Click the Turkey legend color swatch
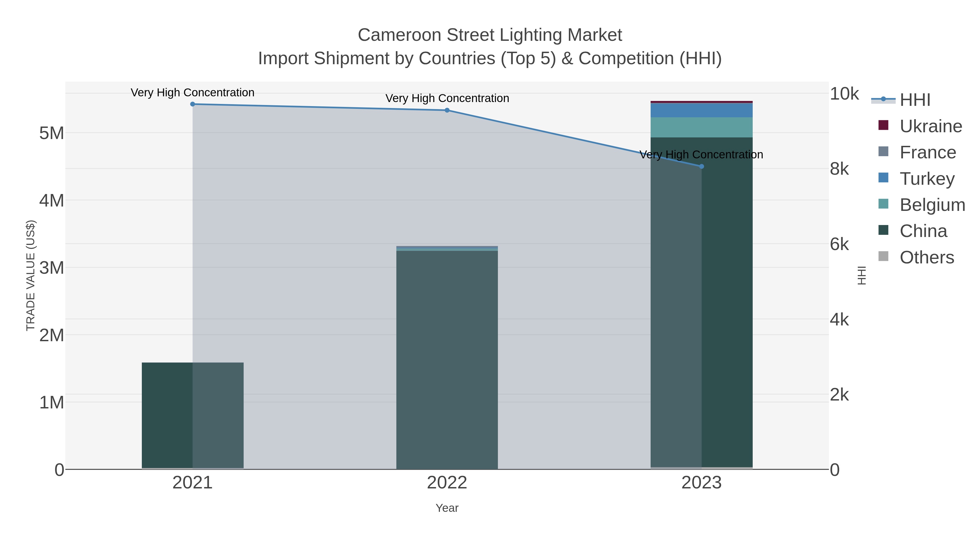 pyautogui.click(x=883, y=178)
